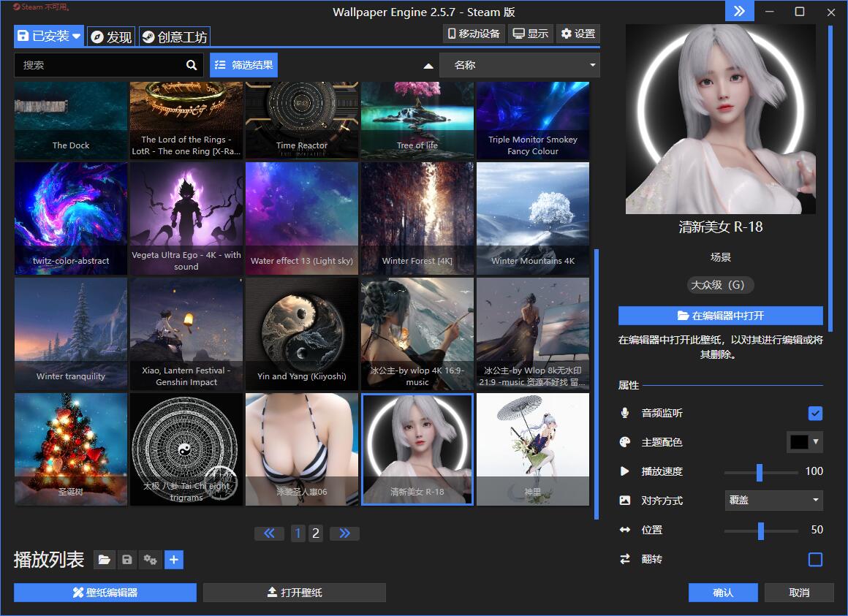Open the black theme color swatch
848x616 pixels.
[x=799, y=442]
